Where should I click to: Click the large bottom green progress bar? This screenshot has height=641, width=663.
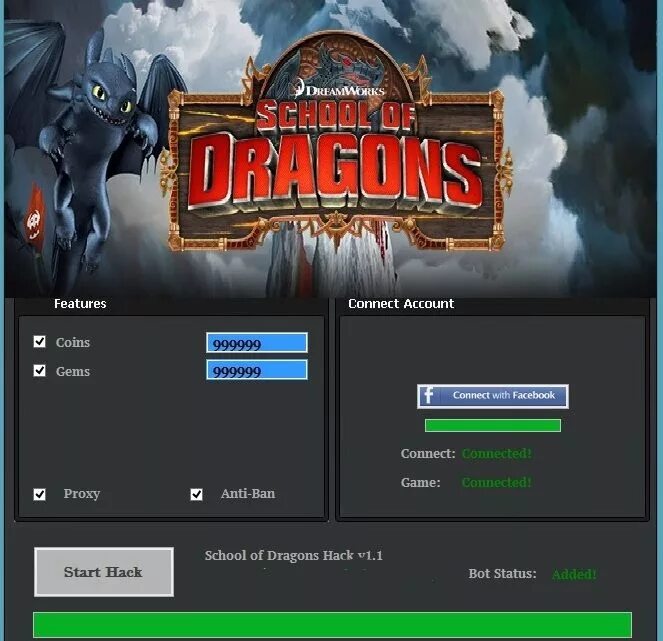(x=332, y=625)
